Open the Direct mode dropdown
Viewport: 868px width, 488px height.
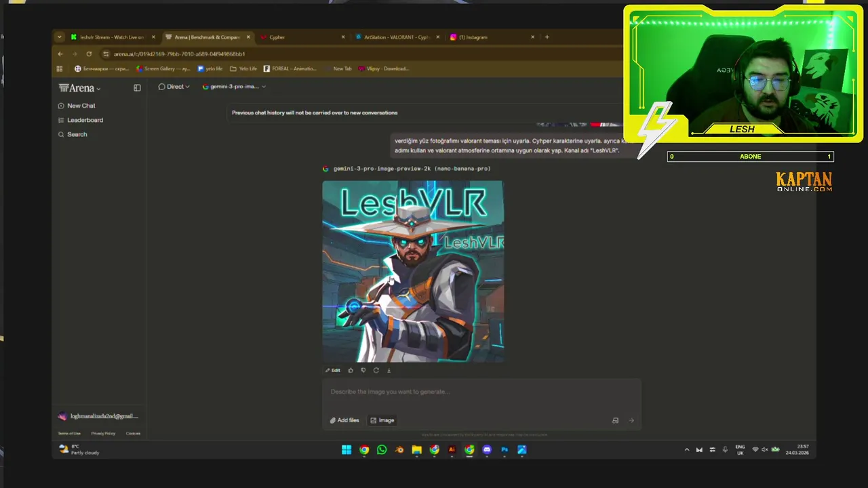click(174, 87)
